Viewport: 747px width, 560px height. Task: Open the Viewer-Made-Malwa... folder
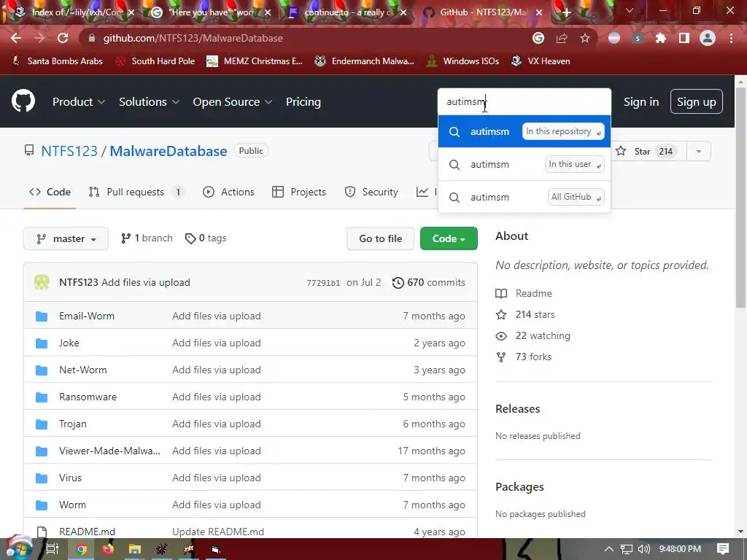pyautogui.click(x=109, y=451)
